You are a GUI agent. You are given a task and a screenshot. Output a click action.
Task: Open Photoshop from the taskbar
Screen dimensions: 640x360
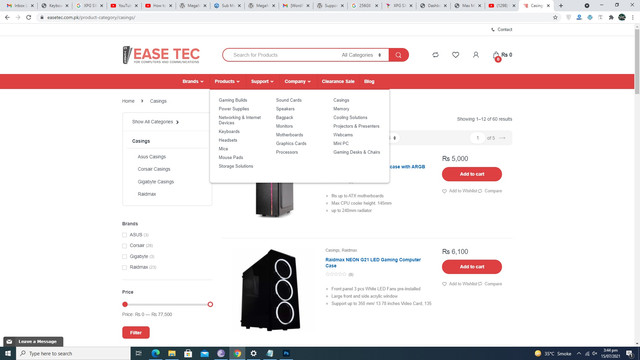pos(286,353)
